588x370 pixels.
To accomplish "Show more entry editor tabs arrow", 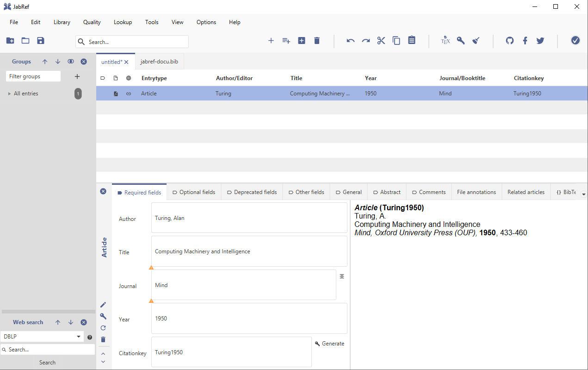I will [583, 194].
